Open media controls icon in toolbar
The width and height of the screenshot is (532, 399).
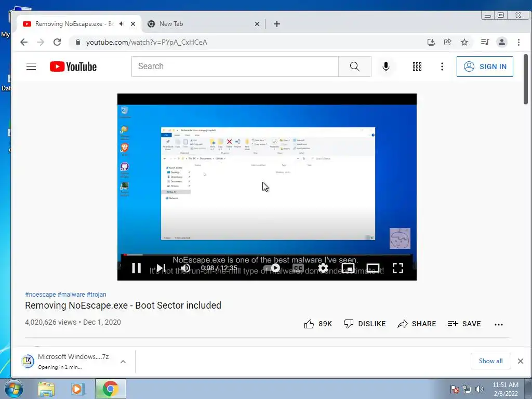(x=485, y=42)
